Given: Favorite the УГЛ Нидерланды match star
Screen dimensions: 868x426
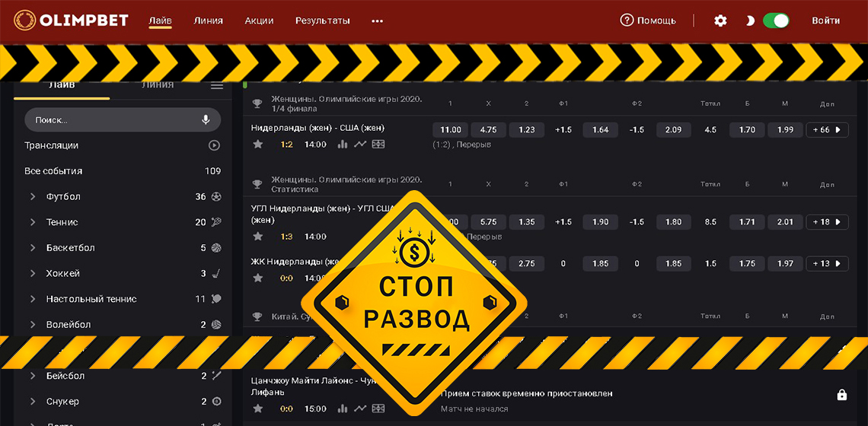Looking at the screenshot, I should [257, 237].
